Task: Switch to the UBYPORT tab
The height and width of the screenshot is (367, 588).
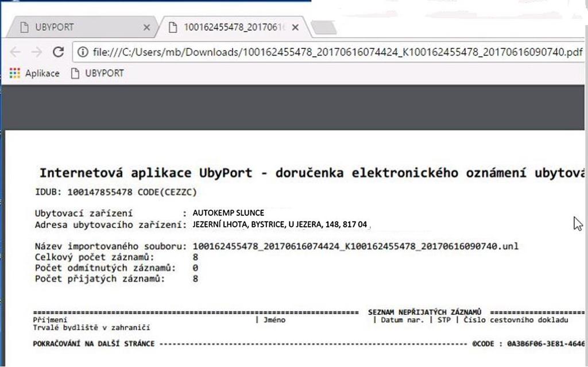Action: pyautogui.click(x=83, y=28)
